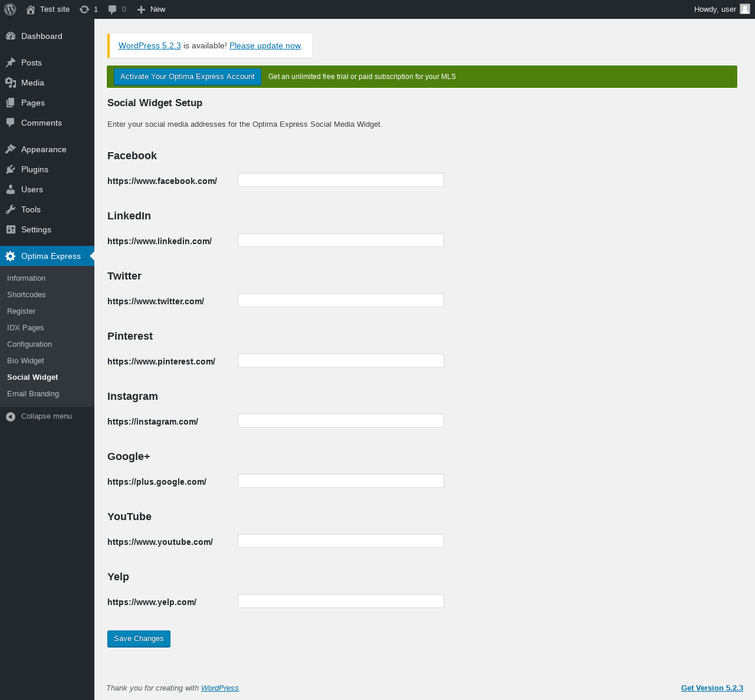Open the Shortcodes submenu item

pyautogui.click(x=47, y=295)
